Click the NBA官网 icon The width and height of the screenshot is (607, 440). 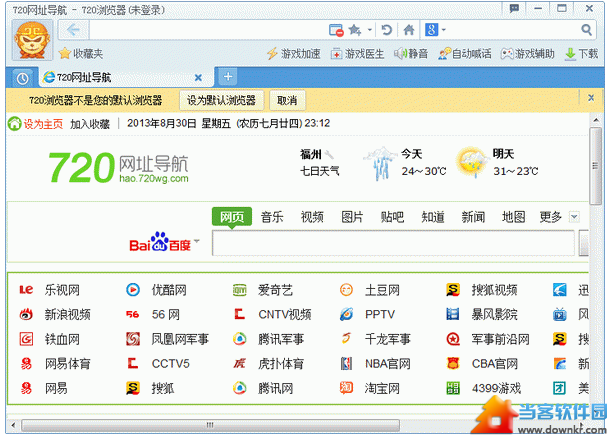346,363
